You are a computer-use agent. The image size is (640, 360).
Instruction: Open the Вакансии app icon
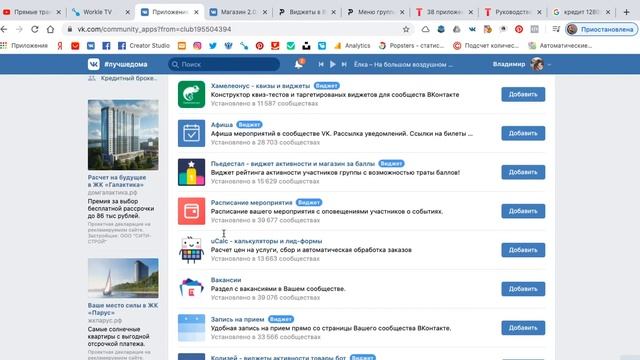coord(191,289)
